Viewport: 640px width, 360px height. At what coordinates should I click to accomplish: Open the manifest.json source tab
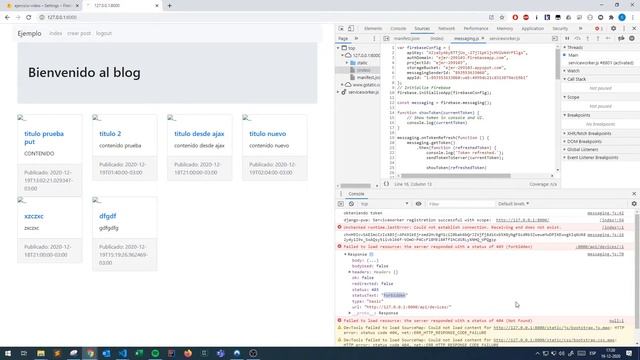(x=407, y=38)
